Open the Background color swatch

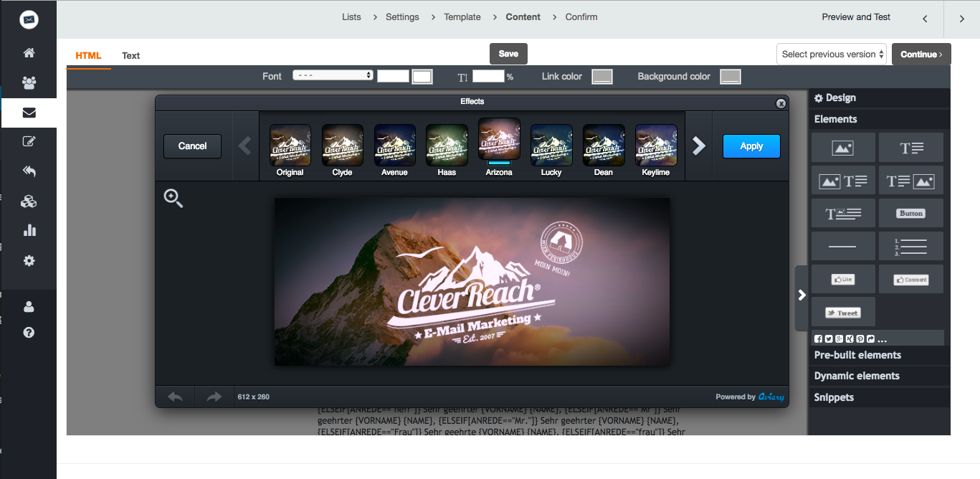[x=731, y=77]
